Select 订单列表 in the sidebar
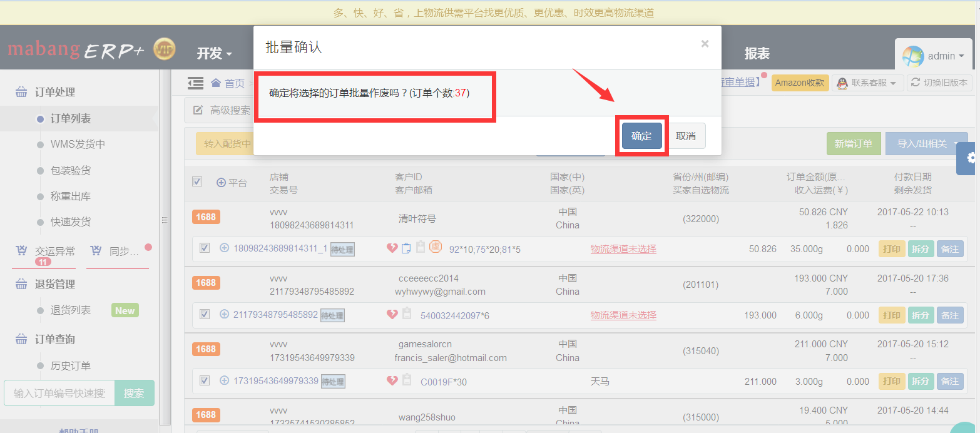 click(71, 118)
